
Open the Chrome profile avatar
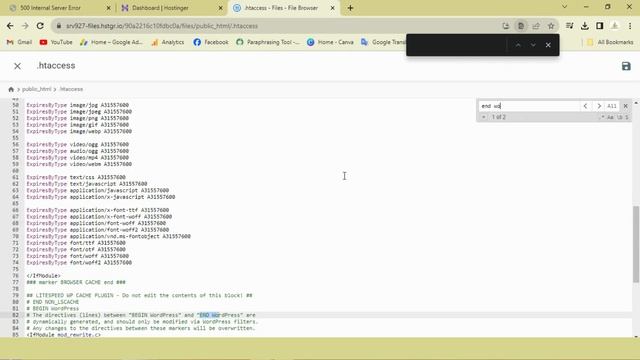(615, 26)
